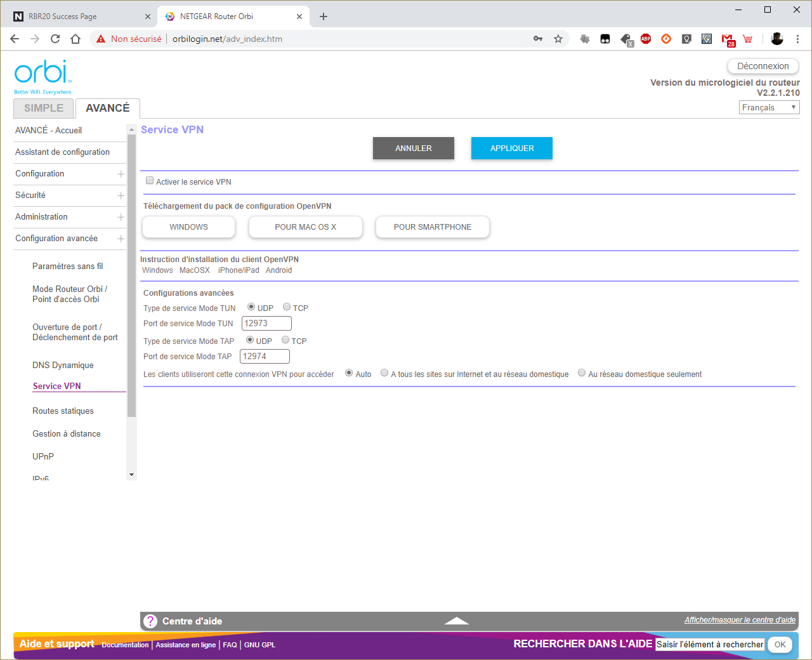
Task: Select Au réseau domestique seulement option
Action: [x=582, y=373]
